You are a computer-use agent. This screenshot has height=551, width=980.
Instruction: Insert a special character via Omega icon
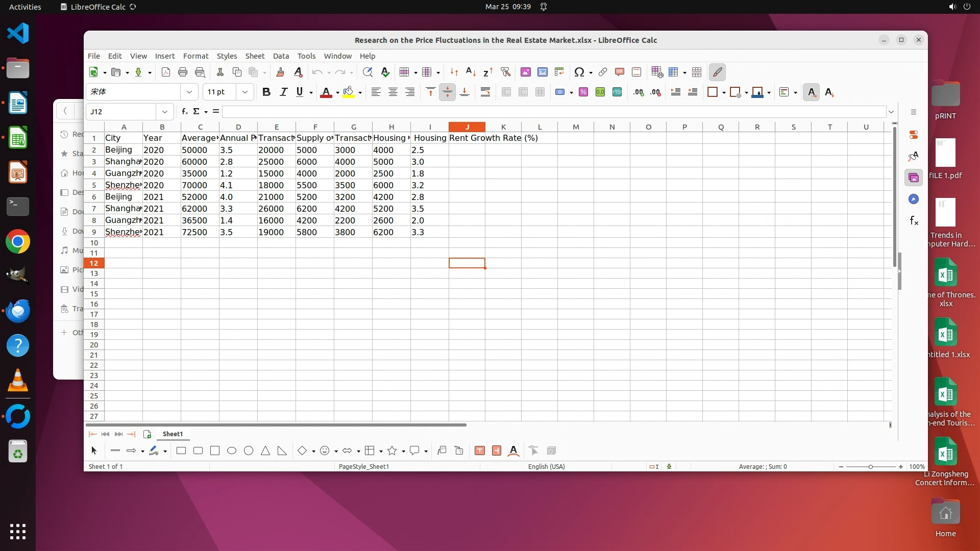tap(579, 72)
